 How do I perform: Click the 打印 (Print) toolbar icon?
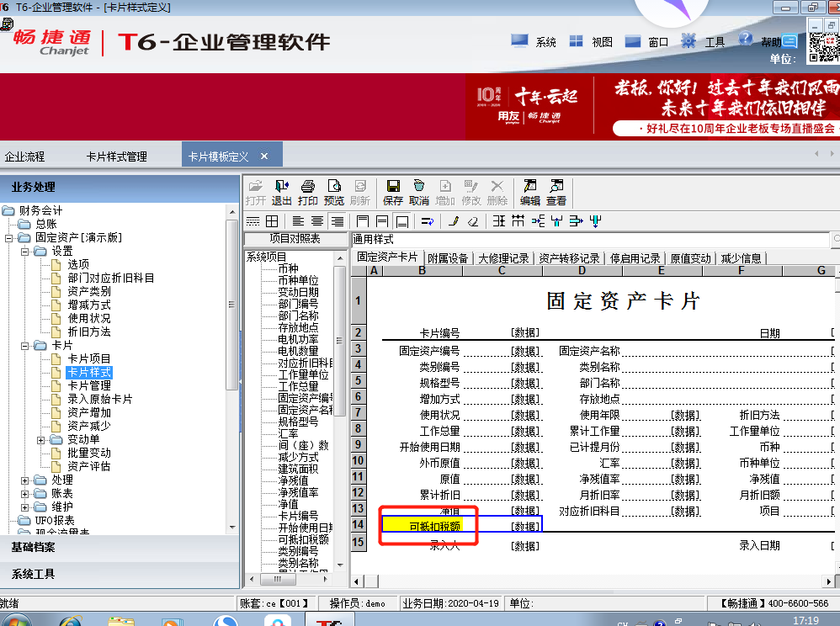click(x=307, y=192)
